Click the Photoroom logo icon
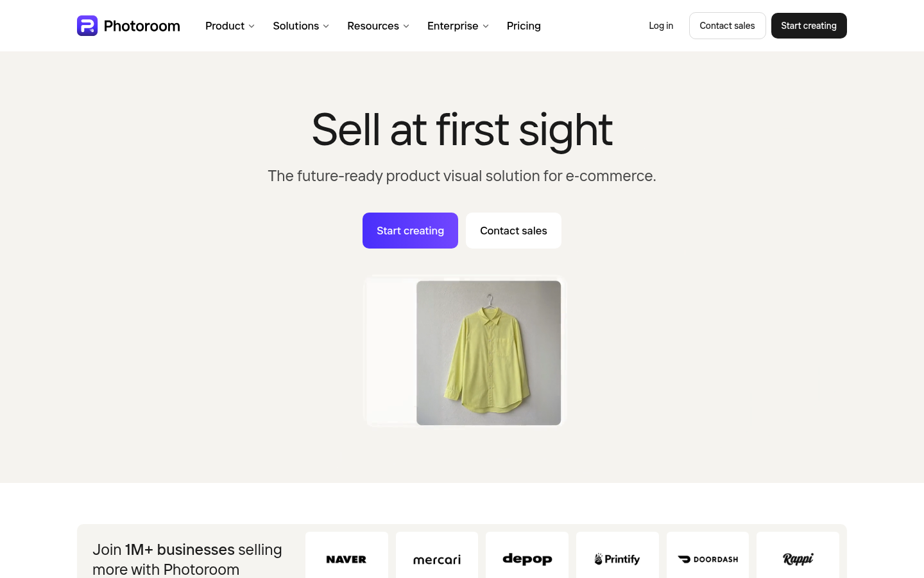Viewport: 924px width, 578px height. (x=87, y=26)
